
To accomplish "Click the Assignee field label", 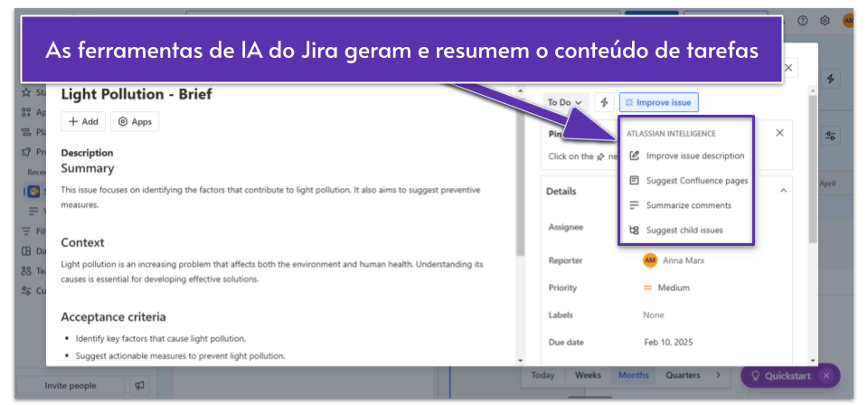I will tap(565, 227).
